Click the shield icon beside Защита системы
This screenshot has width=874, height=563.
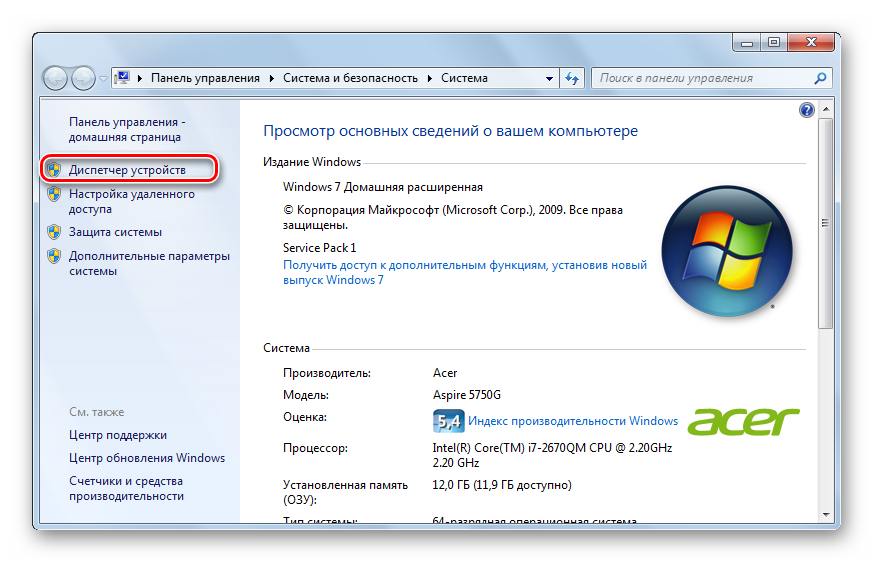point(54,232)
